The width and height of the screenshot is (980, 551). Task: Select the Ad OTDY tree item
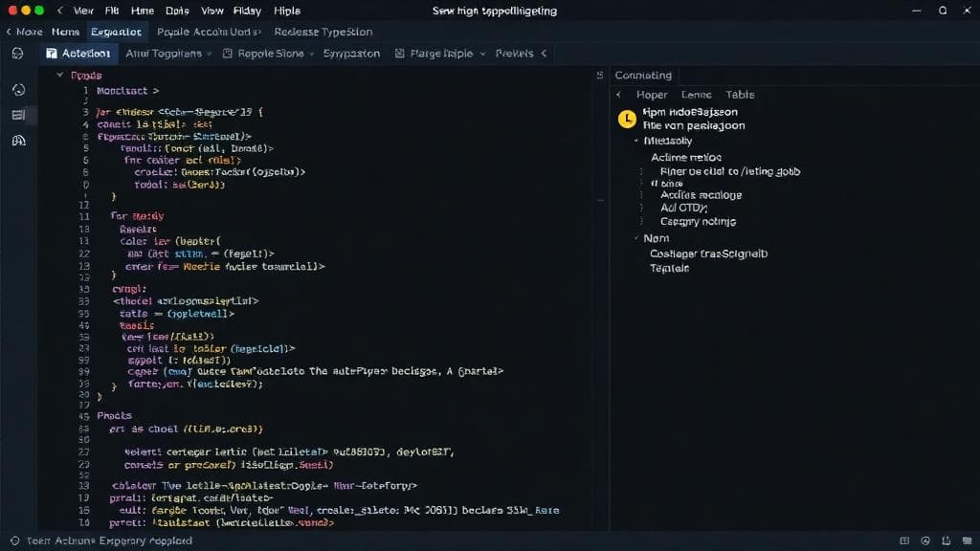pyautogui.click(x=683, y=208)
